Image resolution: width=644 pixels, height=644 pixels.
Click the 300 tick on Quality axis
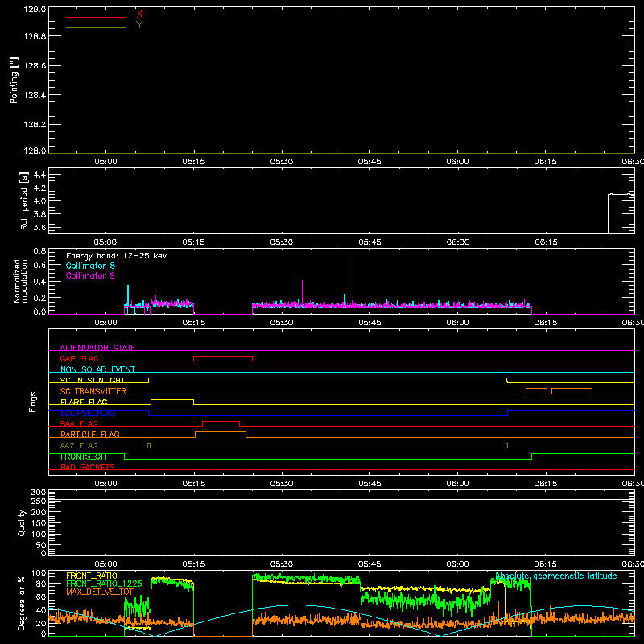(x=39, y=493)
